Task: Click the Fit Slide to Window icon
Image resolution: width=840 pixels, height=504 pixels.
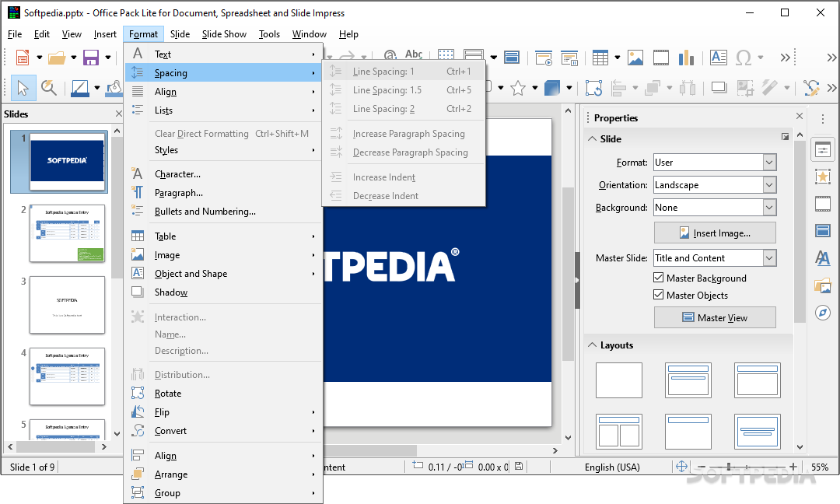Action: tap(681, 467)
